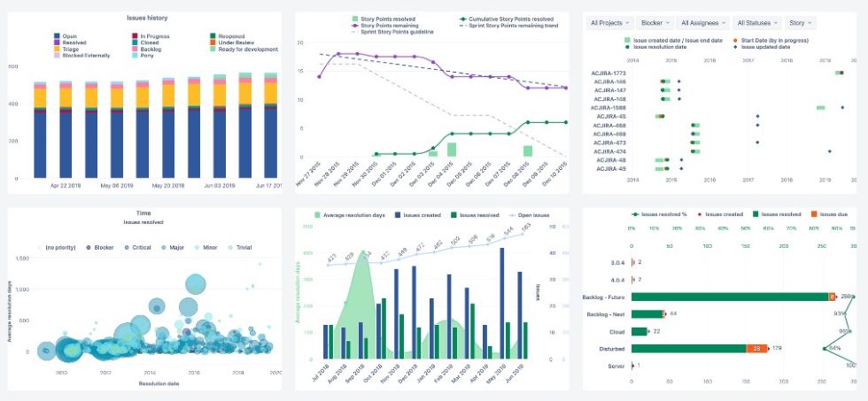Click the Resolved purple legend swatch

tap(57, 42)
